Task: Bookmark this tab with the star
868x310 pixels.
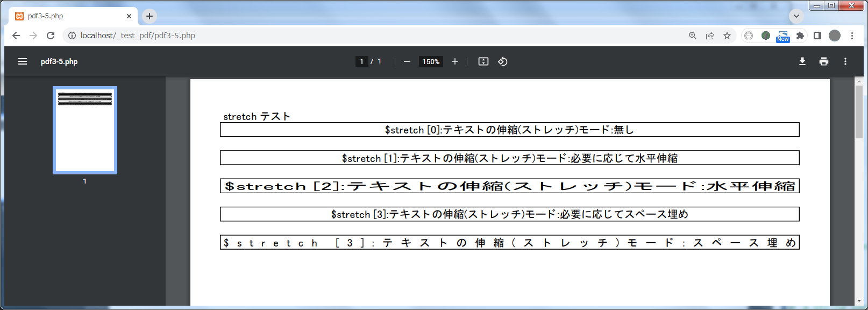Action: click(x=727, y=36)
